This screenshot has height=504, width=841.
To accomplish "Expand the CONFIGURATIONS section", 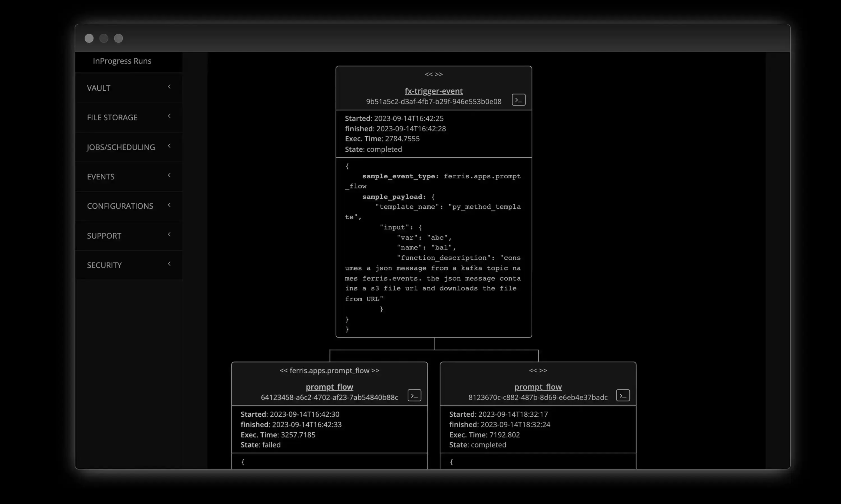I will click(x=169, y=205).
